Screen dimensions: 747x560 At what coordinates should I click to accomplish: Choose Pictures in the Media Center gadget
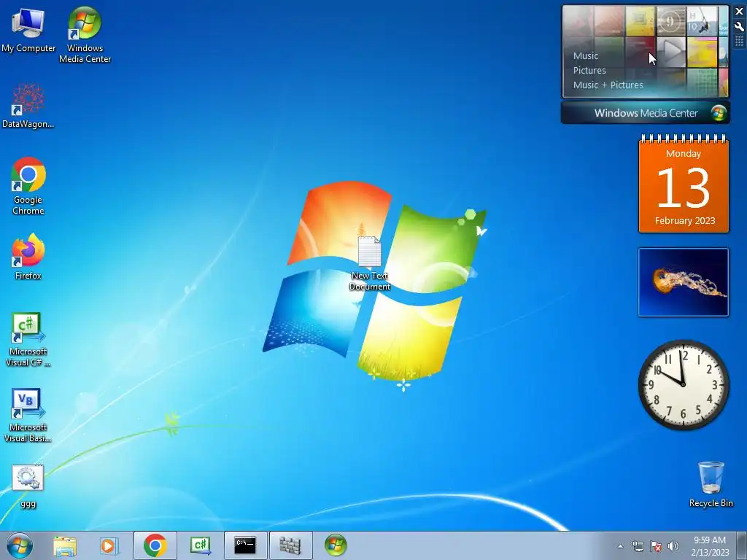click(x=589, y=71)
